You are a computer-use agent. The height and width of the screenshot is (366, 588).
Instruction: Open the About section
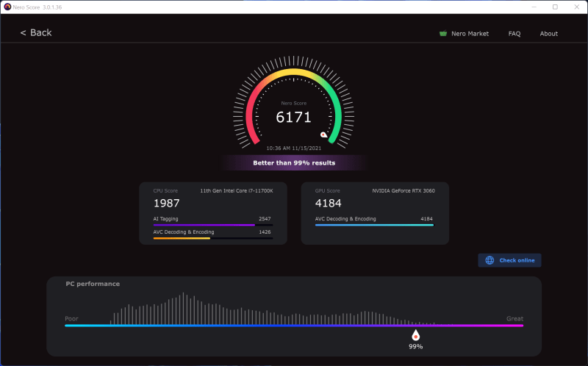pyautogui.click(x=548, y=34)
